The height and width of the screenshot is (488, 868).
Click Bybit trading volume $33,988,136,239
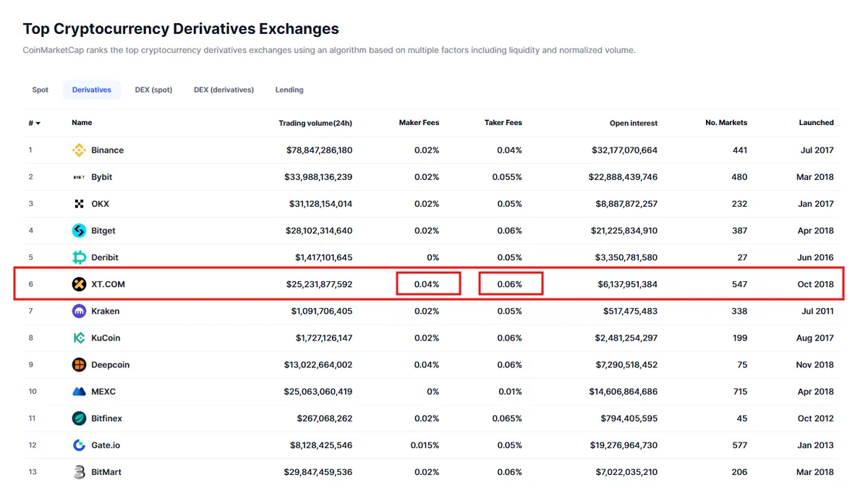tap(319, 177)
